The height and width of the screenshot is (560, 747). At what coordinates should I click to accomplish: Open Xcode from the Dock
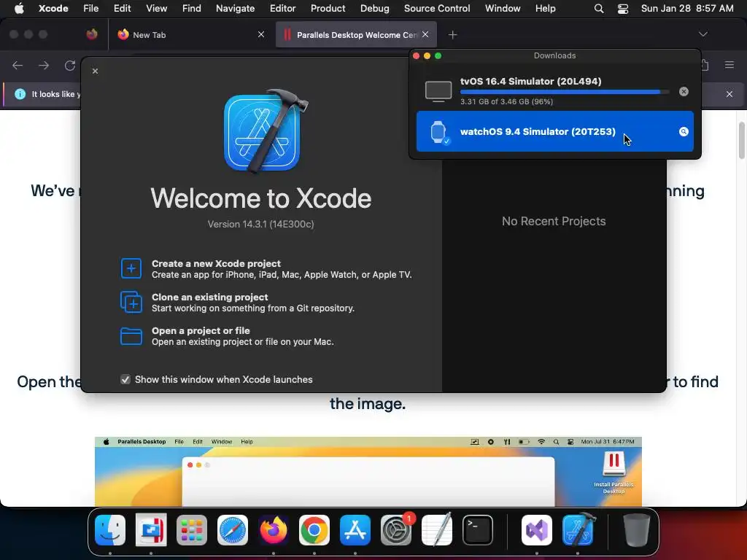coord(578,530)
